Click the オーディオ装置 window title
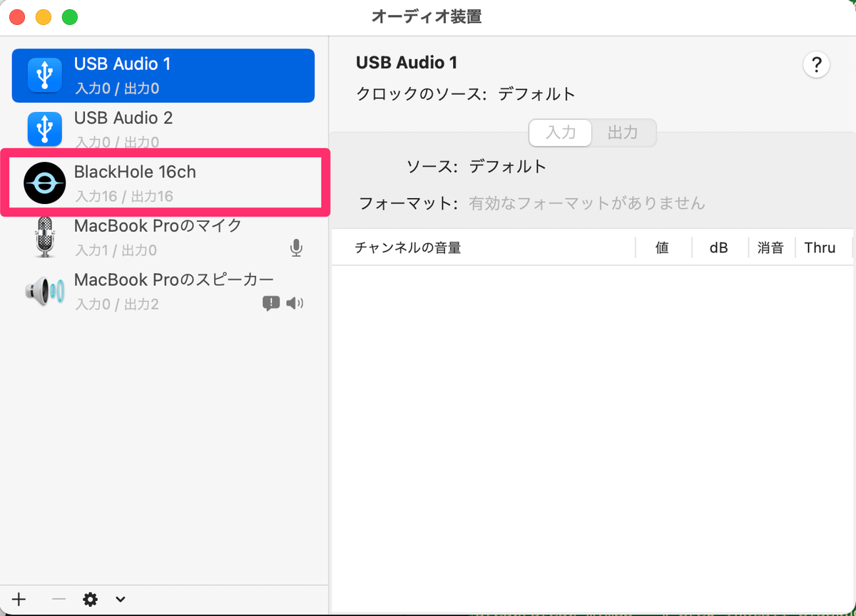 [x=427, y=17]
